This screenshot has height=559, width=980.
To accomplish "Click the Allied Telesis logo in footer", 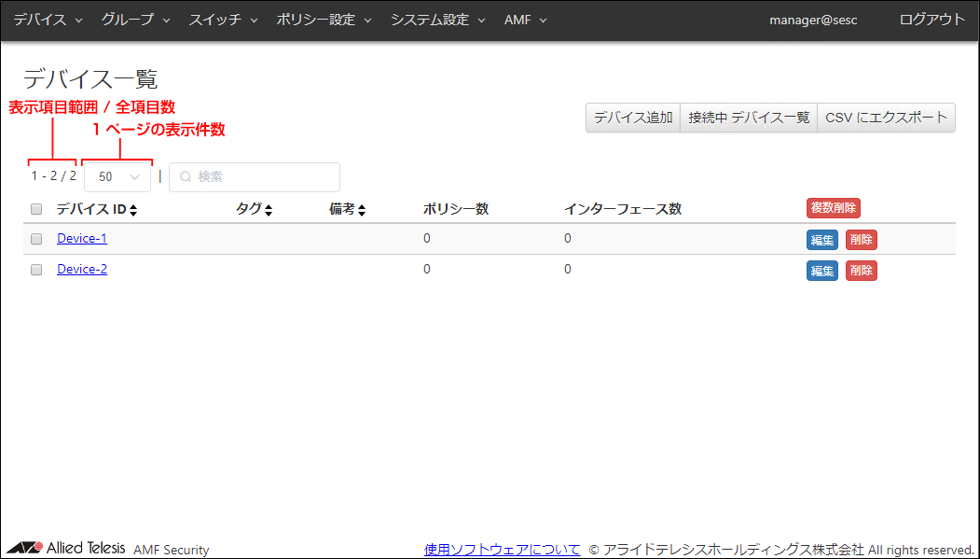I will click(66, 549).
